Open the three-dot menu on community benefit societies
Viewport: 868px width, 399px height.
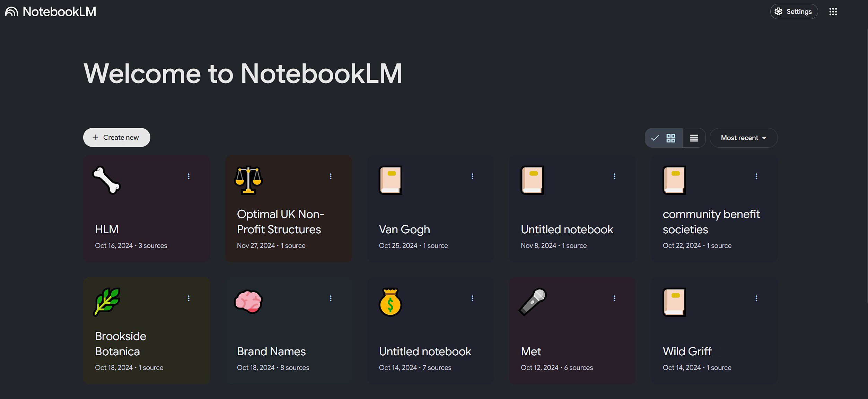tap(756, 176)
